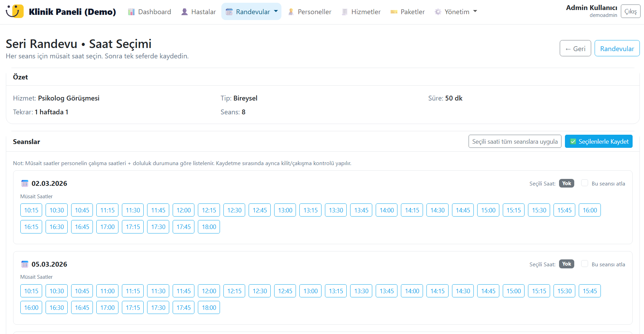Check 'Bu seansı atla' for 05.03.2026
This screenshot has width=644, height=334.
[x=585, y=264]
